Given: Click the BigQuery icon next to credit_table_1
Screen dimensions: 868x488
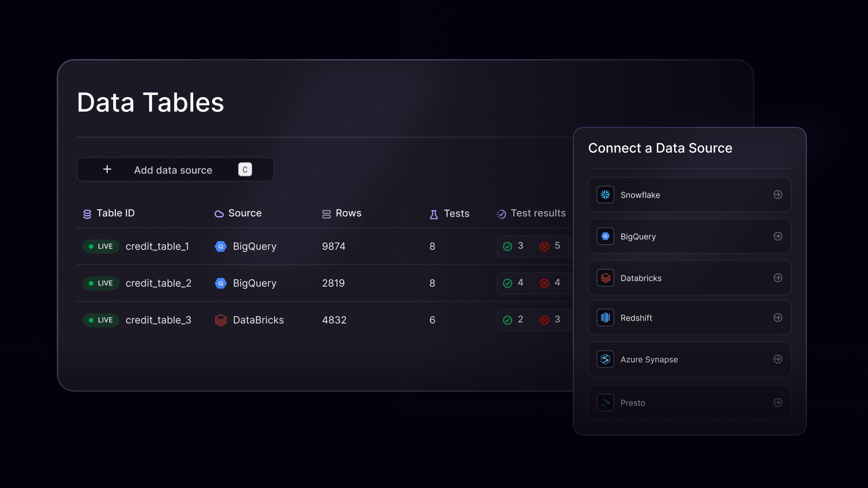Looking at the screenshot, I should pos(221,246).
